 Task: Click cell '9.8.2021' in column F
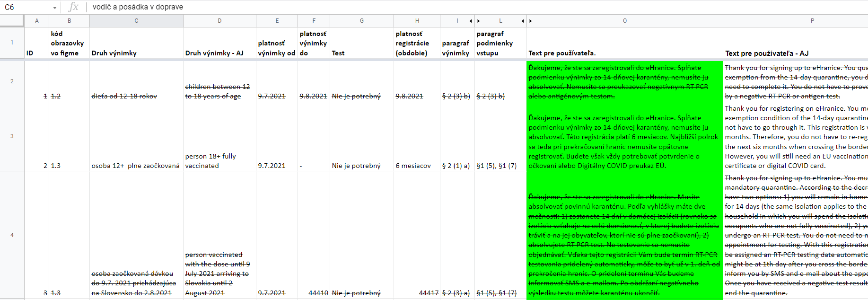pos(314,81)
